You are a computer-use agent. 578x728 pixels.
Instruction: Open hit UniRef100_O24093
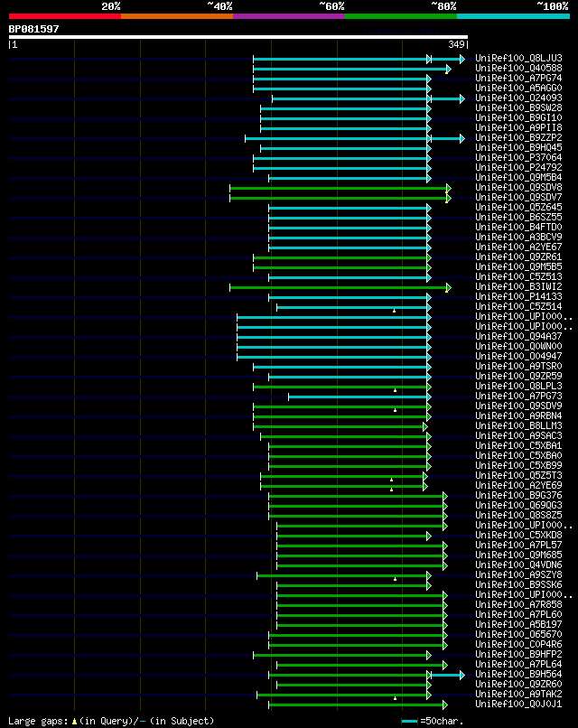tap(518, 98)
